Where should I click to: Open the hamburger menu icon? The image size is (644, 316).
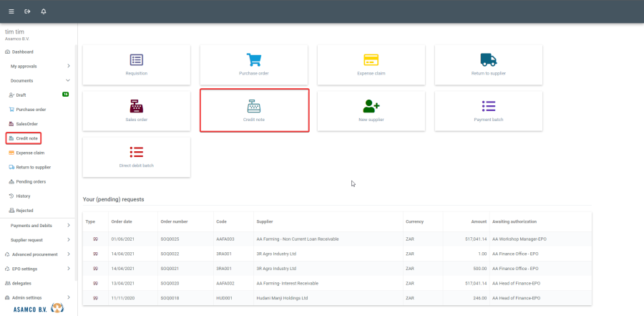click(x=11, y=11)
